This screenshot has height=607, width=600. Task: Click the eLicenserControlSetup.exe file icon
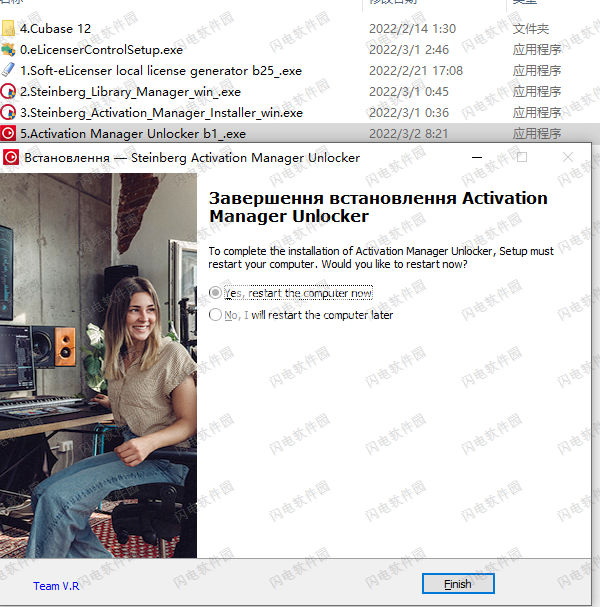click(8, 50)
